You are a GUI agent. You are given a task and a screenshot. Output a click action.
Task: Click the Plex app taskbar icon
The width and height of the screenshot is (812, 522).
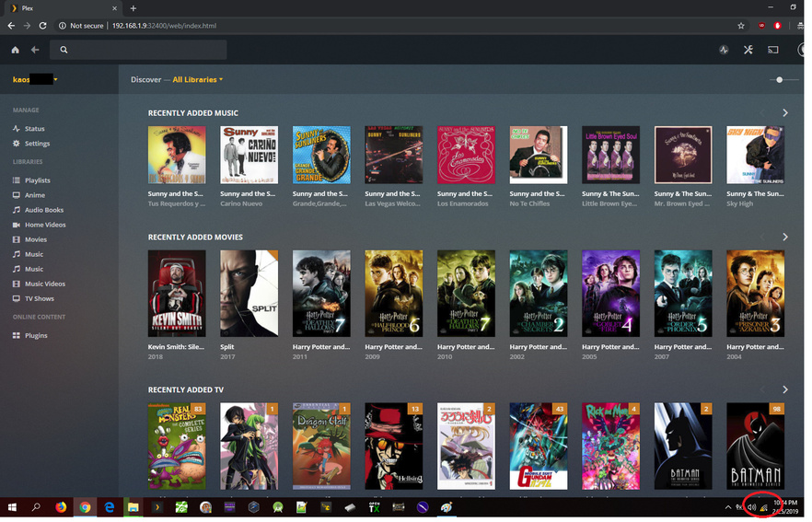(x=157, y=507)
